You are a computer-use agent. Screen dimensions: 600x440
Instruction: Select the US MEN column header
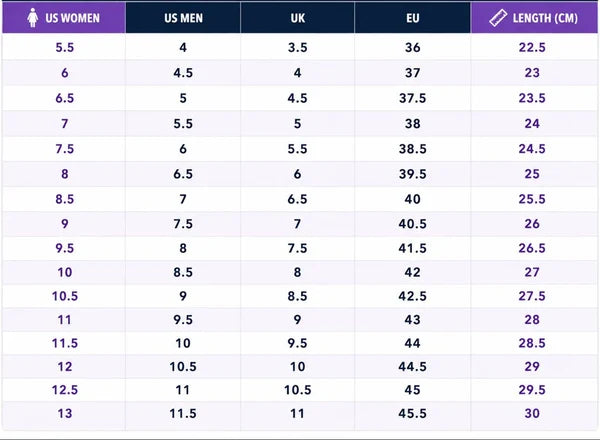(183, 18)
